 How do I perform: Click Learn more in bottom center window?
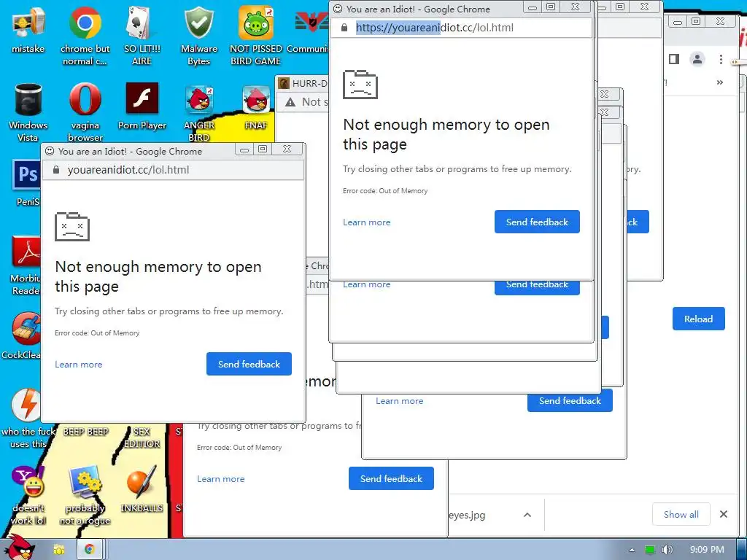click(221, 479)
